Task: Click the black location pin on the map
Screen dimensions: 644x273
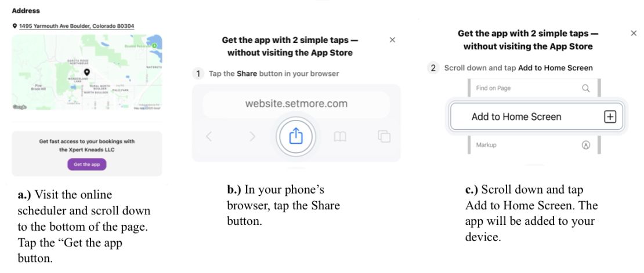Action: [86, 72]
